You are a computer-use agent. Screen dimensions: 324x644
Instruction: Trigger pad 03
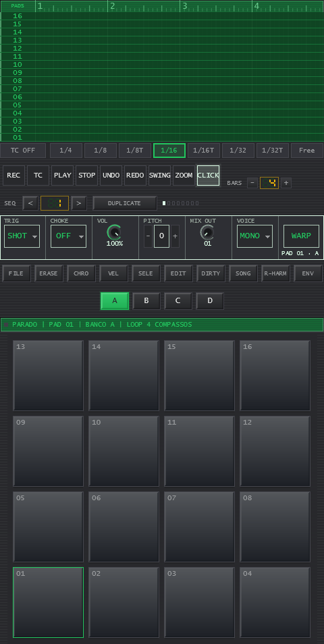[199, 603]
